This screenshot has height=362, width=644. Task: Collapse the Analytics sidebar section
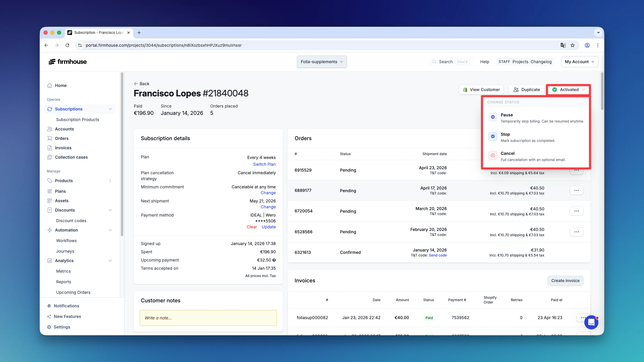click(110, 261)
